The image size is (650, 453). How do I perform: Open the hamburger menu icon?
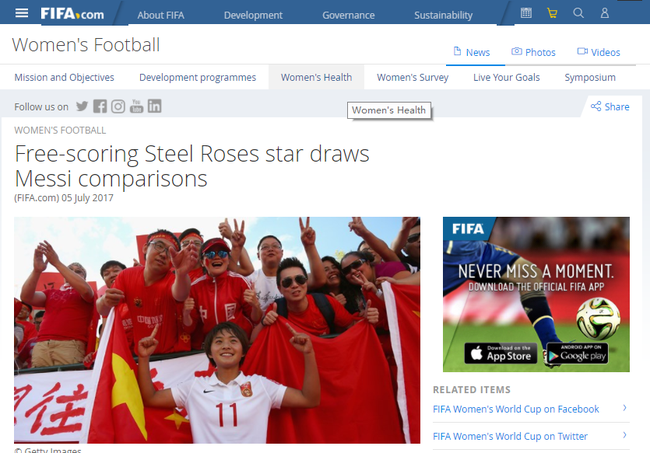point(22,13)
